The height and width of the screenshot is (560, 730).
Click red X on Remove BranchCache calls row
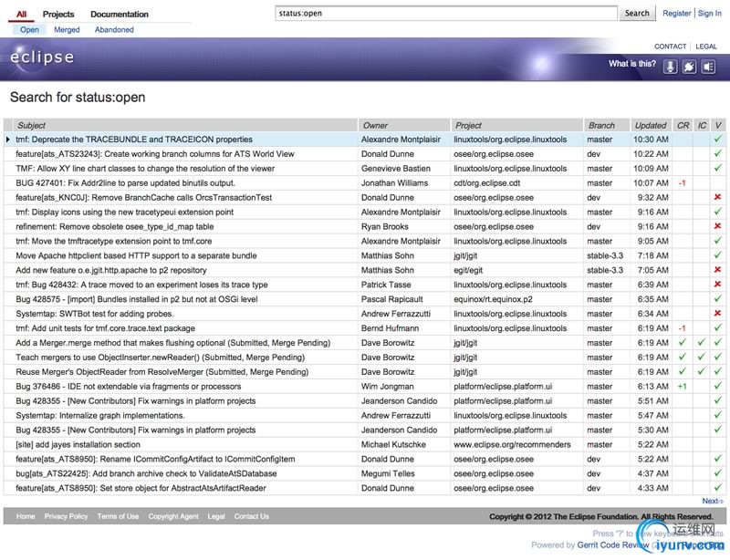click(x=718, y=197)
